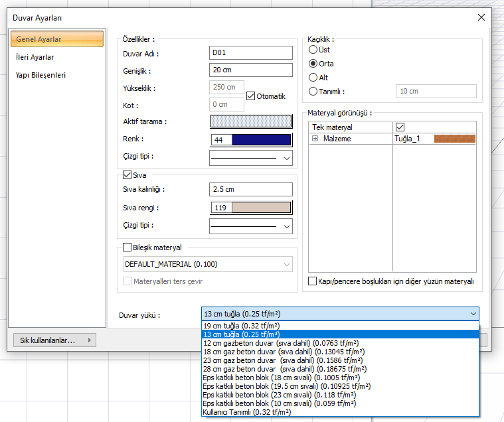Select the Orta kaçıklık radio button
The image size is (504, 422).
click(x=313, y=64)
